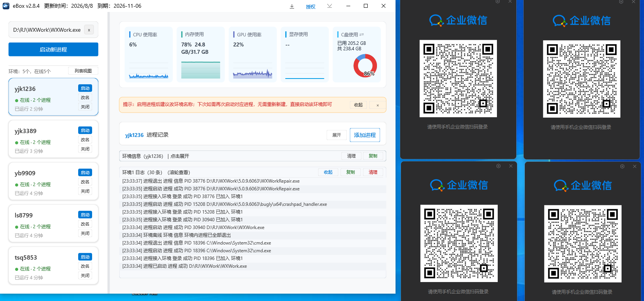Click the 内存使用 stat card

click(x=200, y=54)
